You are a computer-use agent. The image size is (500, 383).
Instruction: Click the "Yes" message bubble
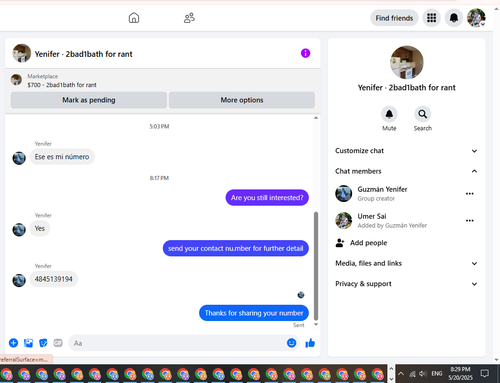pos(40,228)
